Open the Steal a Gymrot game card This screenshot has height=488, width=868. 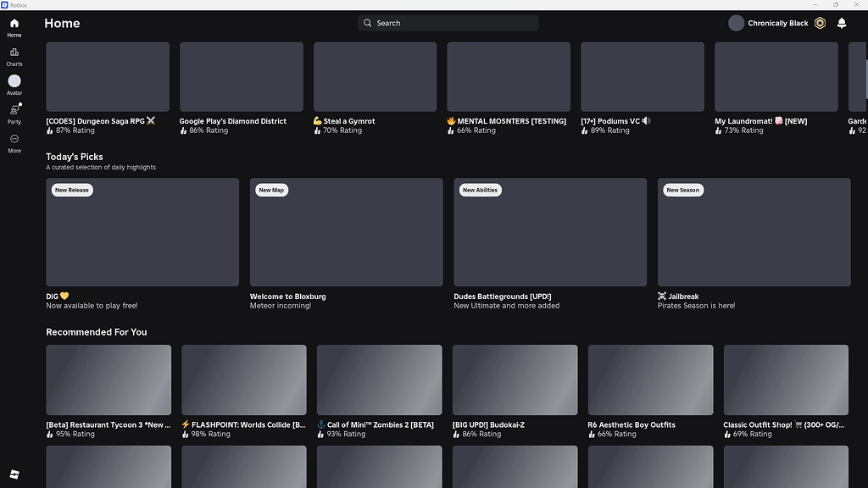[x=374, y=76]
